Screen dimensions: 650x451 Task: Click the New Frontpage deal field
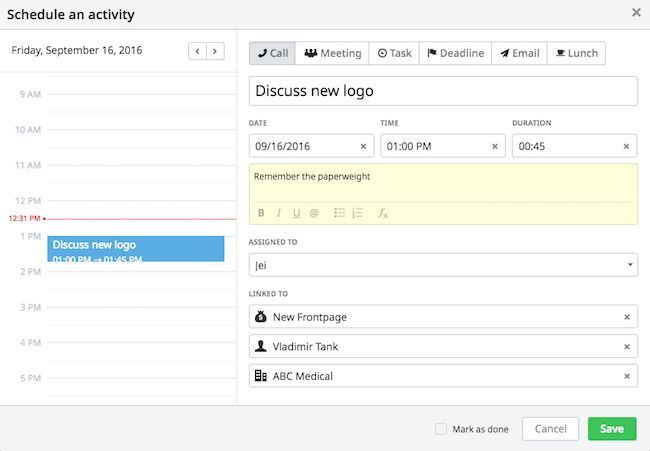click(x=443, y=317)
